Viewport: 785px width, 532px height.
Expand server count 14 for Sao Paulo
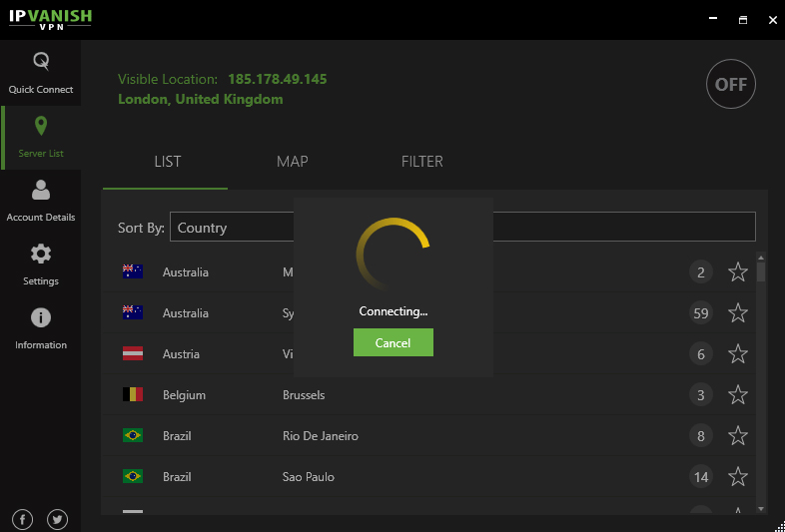click(x=701, y=476)
